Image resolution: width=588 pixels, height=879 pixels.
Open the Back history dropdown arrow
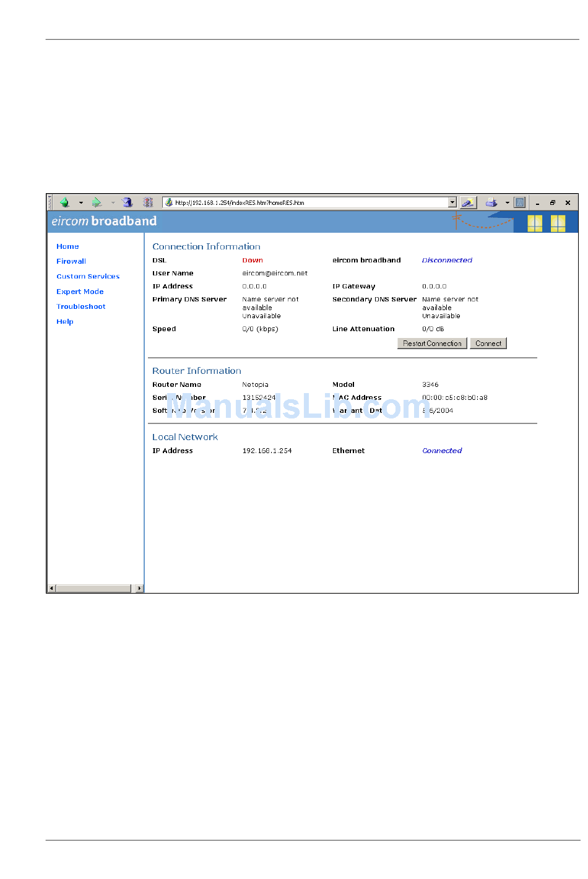81,202
